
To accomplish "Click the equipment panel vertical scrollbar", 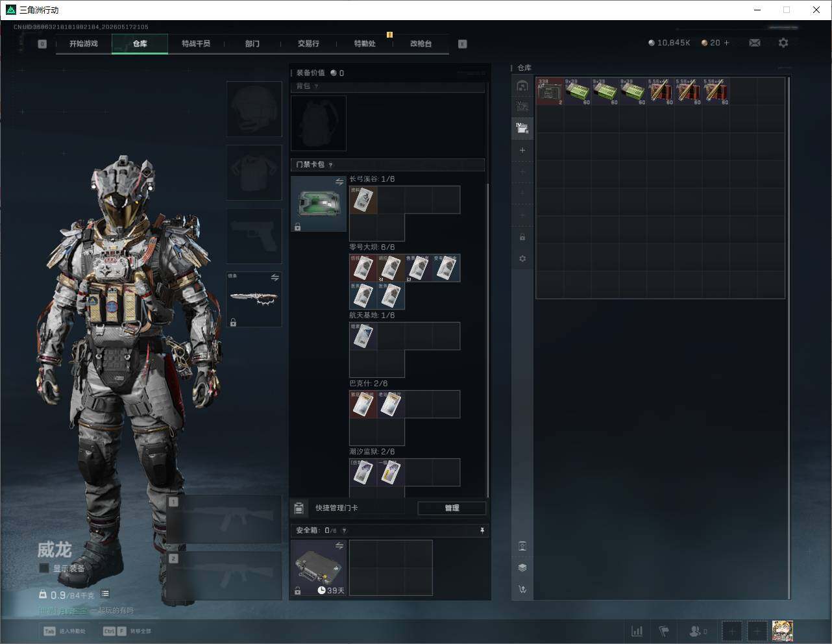I will [x=487, y=340].
